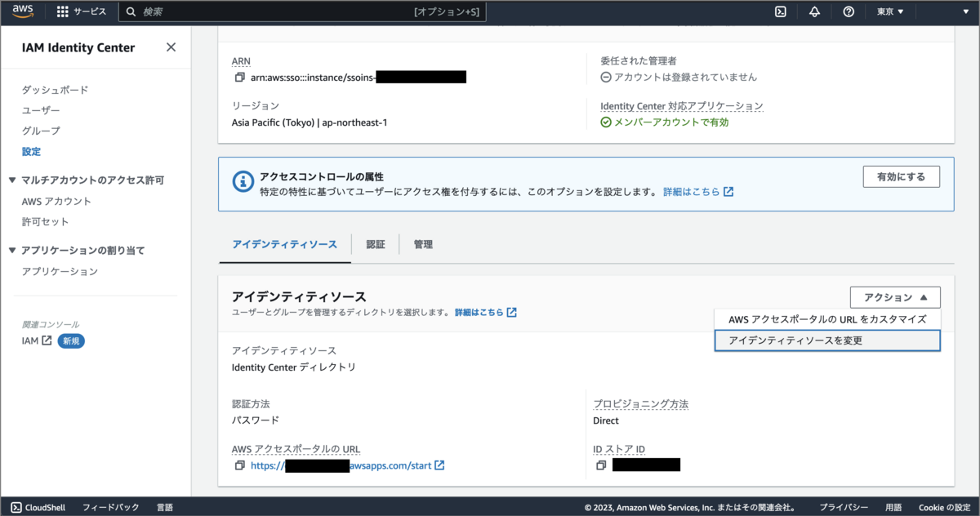
Task: Open the notifications bell
Action: (814, 11)
